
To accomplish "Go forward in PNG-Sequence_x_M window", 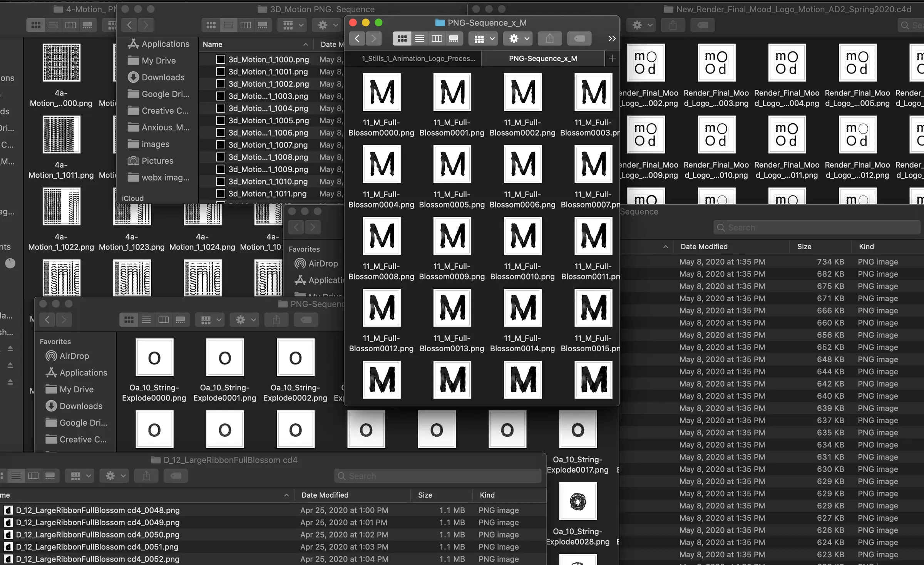I will tap(374, 39).
